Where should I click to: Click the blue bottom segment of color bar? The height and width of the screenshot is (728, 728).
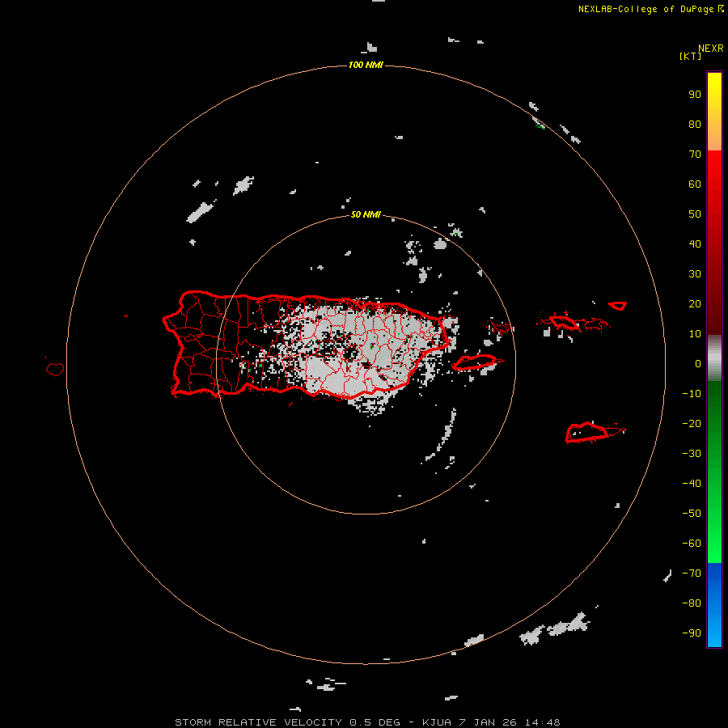[714, 605]
